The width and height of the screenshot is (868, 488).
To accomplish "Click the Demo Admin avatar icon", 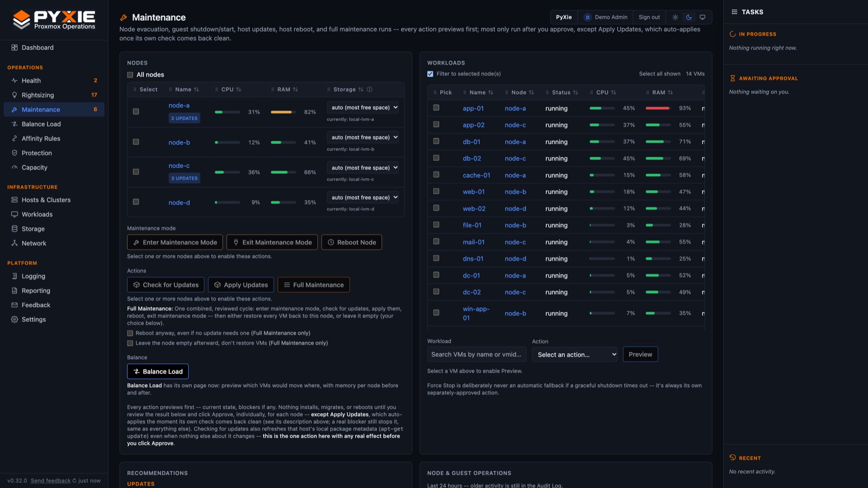I will (587, 17).
